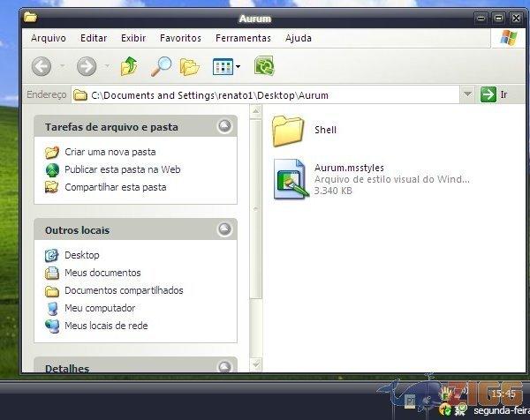Go back with the Back arrow button
The height and width of the screenshot is (420, 530).
pos(42,66)
